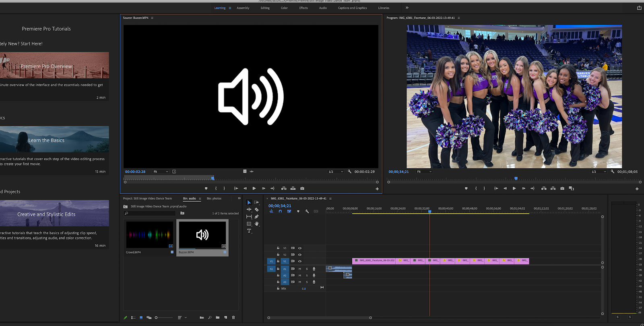Select the Selection tool arrow
This screenshot has height=326, width=644.
[x=249, y=202]
